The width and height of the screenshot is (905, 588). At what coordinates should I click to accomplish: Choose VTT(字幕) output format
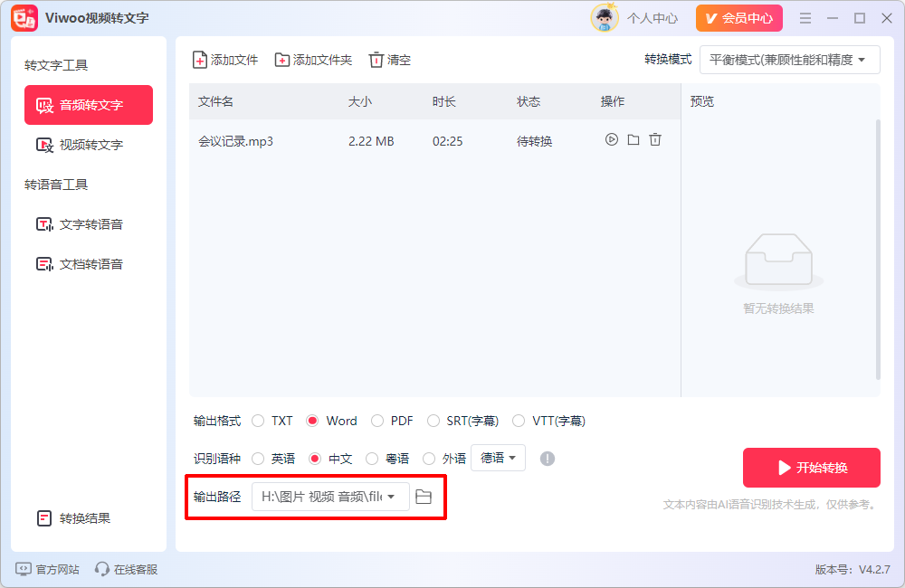pyautogui.click(x=549, y=422)
